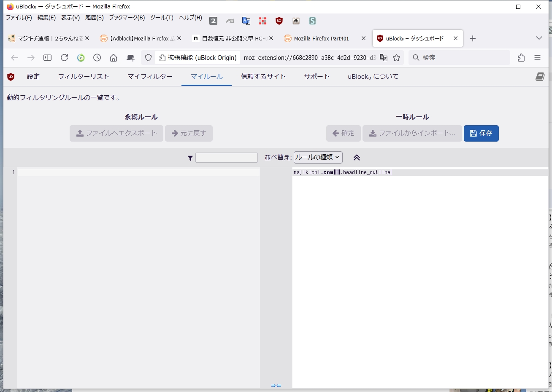The width and height of the screenshot is (552, 392).
Task: Bookmark this page with the star icon
Action: [x=396, y=58]
